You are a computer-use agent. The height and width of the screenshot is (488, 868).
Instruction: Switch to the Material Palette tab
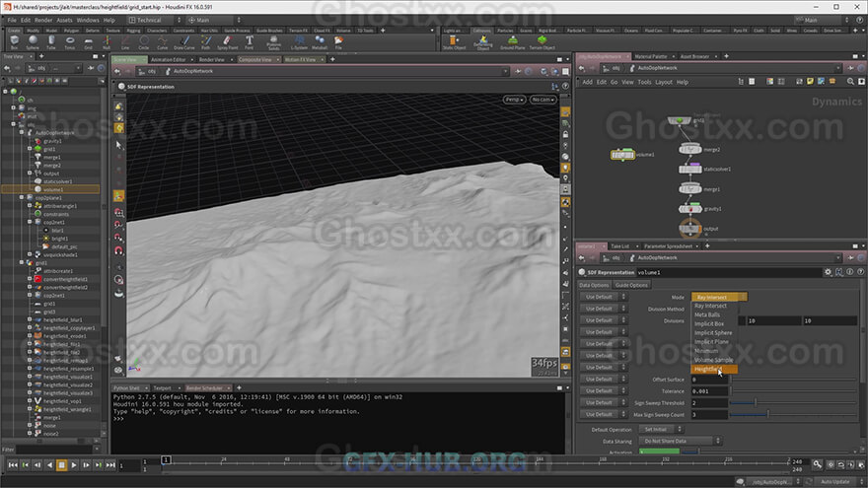click(651, 56)
